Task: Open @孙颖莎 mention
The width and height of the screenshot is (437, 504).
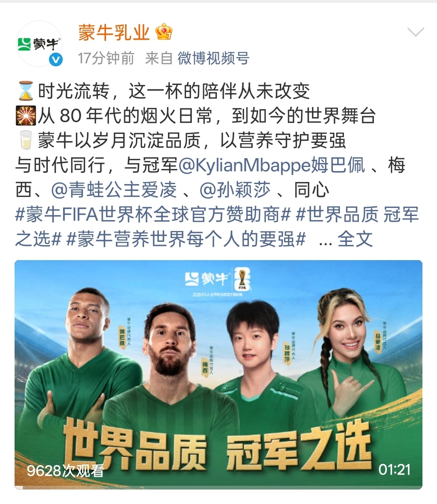Action: point(235,190)
